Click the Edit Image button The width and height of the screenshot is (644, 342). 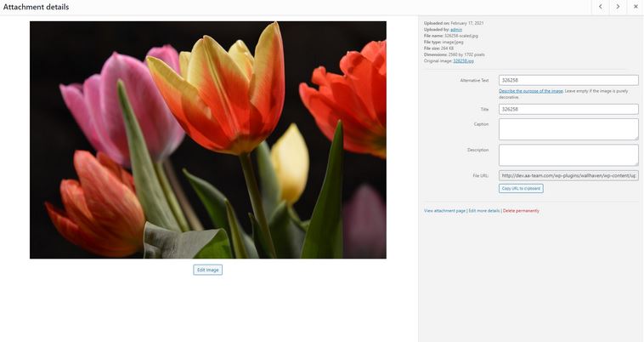pos(208,270)
